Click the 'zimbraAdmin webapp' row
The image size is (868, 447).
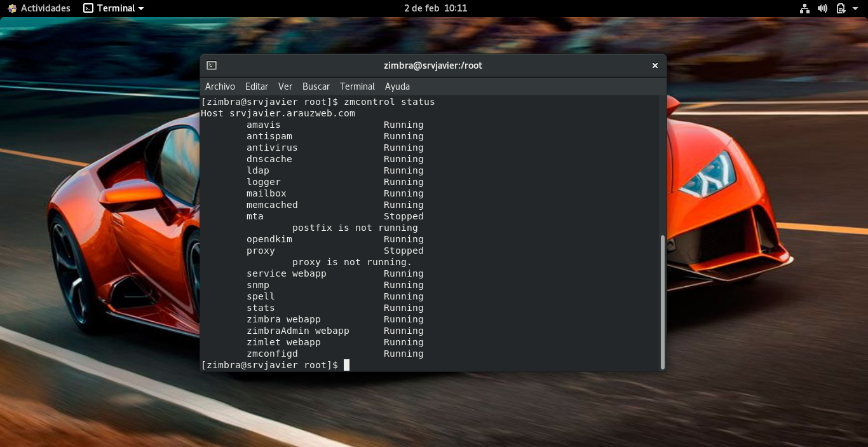(335, 331)
